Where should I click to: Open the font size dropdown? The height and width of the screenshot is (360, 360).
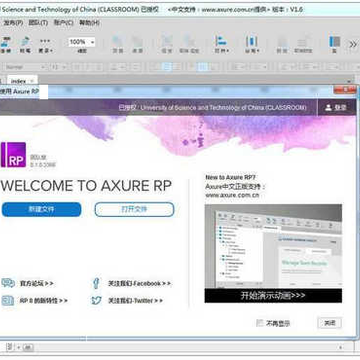(x=59, y=67)
